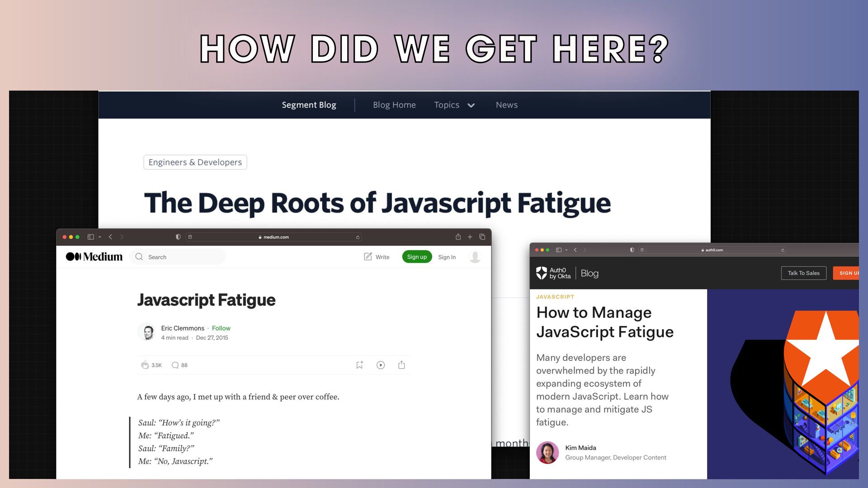Click the Write pencil icon on Medium
This screenshot has width=868, height=488.
point(368,257)
